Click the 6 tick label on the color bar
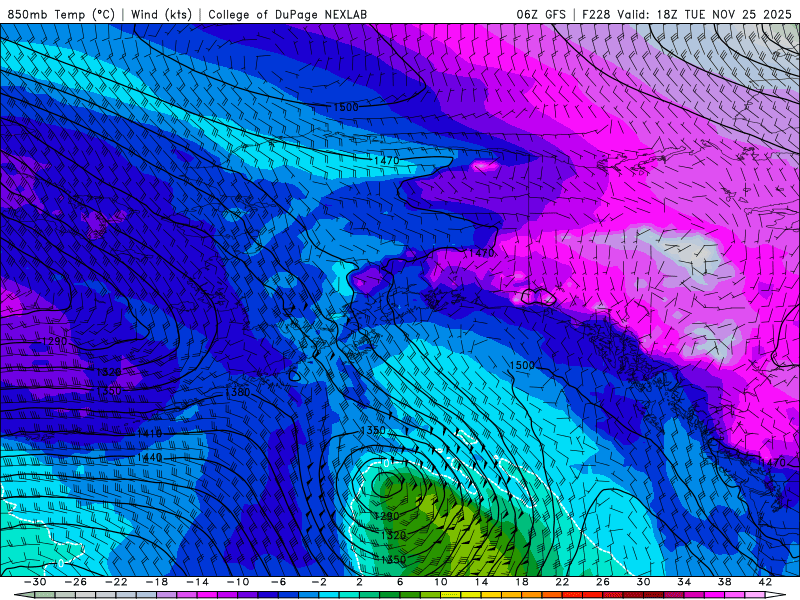The height and width of the screenshot is (600, 800). click(x=400, y=582)
